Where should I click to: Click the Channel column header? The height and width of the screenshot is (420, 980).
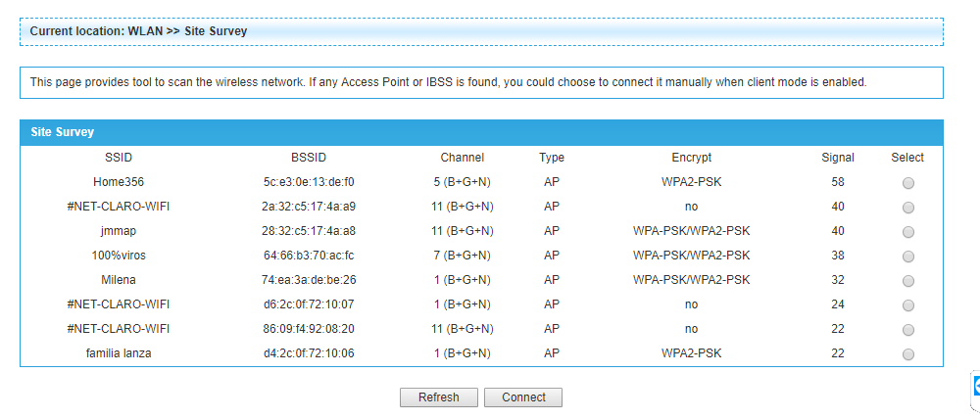pyautogui.click(x=462, y=158)
